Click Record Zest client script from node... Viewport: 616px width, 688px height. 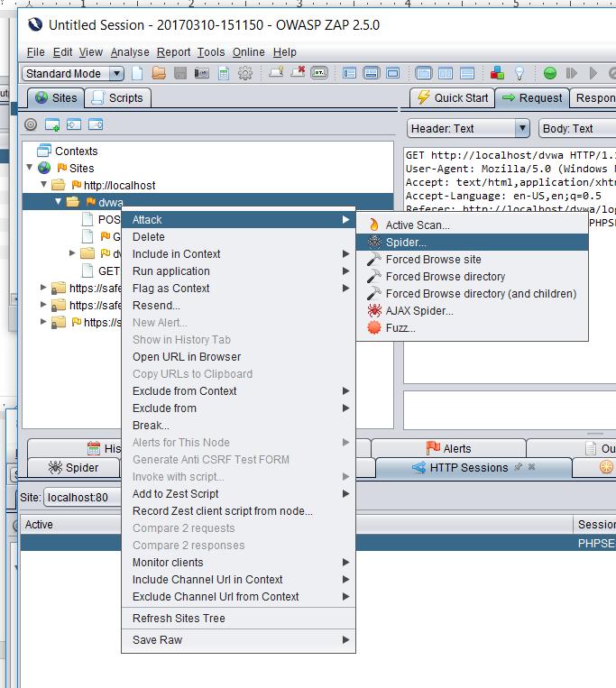(238, 511)
